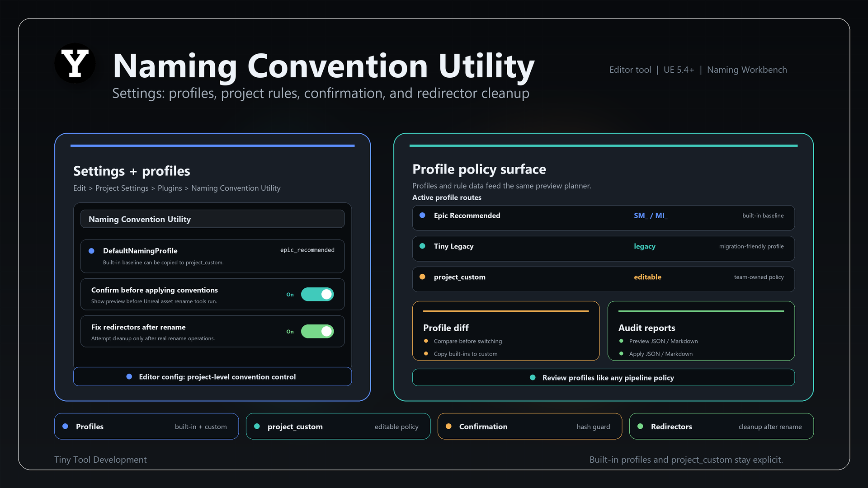
Task: Click Editor config project-level convention control
Action: tap(212, 377)
